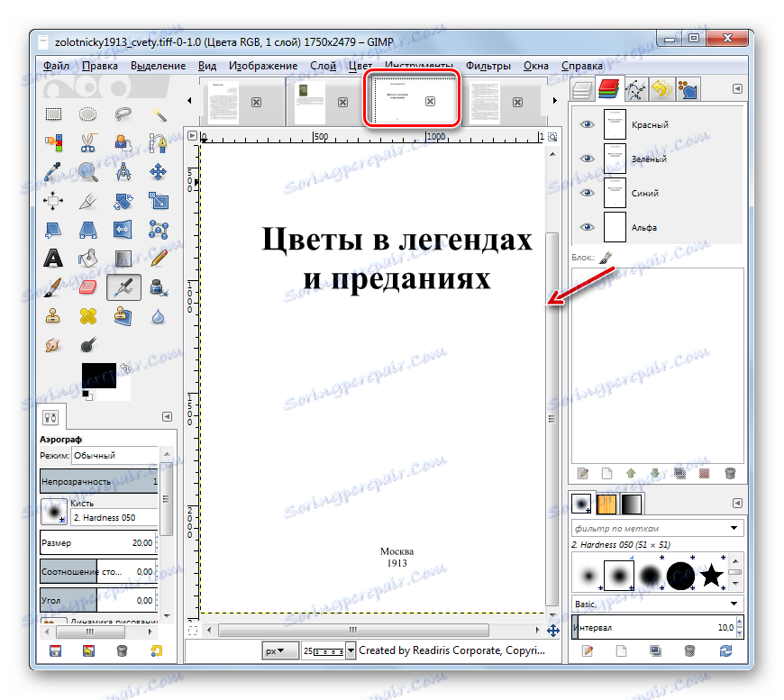Switch to the Undo History tab
The height and width of the screenshot is (700, 784).
tap(661, 89)
